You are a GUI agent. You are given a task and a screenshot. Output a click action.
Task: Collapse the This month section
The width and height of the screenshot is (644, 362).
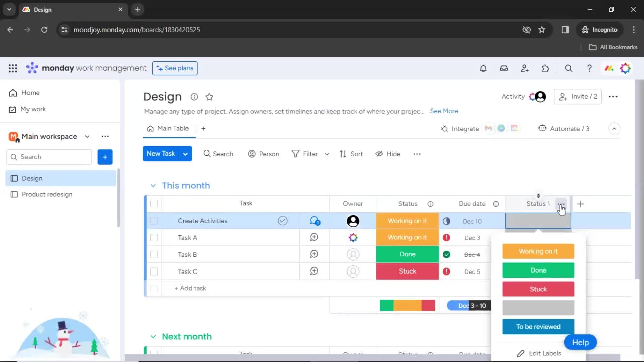click(152, 185)
